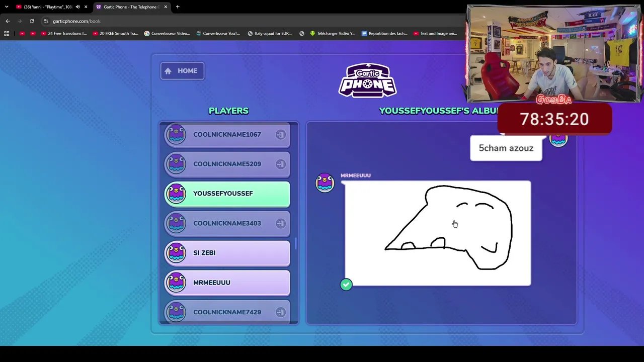Viewport: 644px width, 362px height.
Task: Open the COOLNICKNAME7429 player album
Action: 227,312
